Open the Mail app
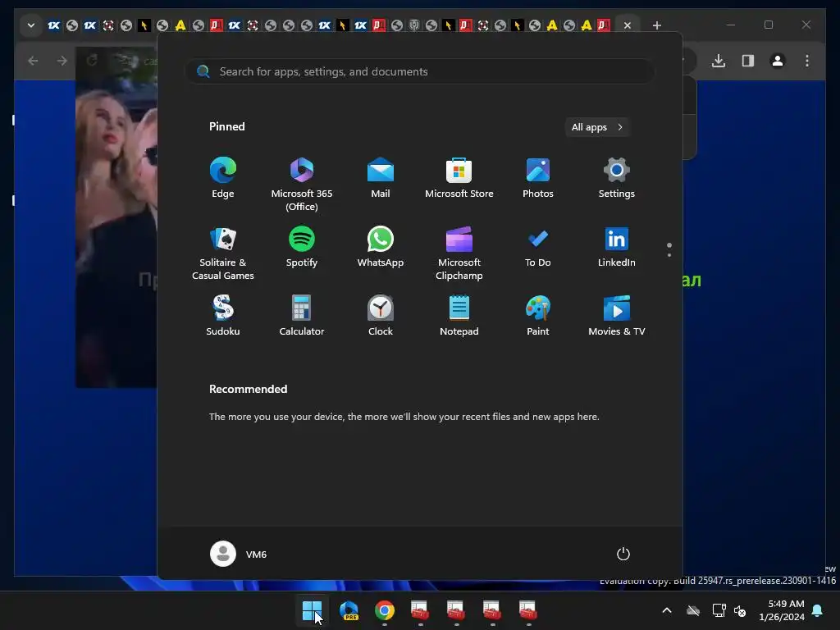The width and height of the screenshot is (840, 630). [381, 178]
